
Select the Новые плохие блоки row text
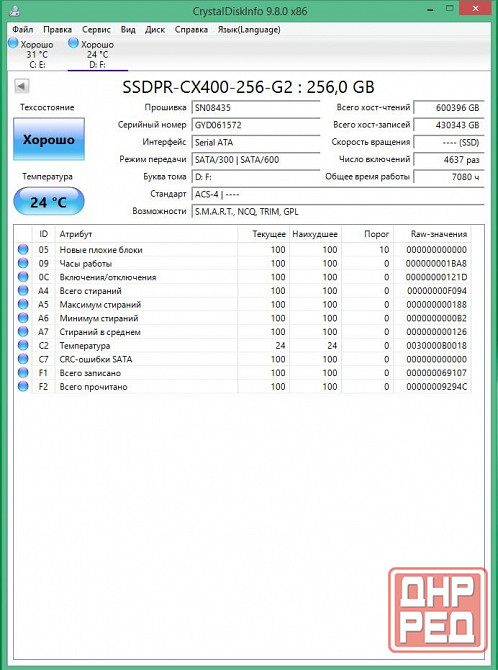101,250
